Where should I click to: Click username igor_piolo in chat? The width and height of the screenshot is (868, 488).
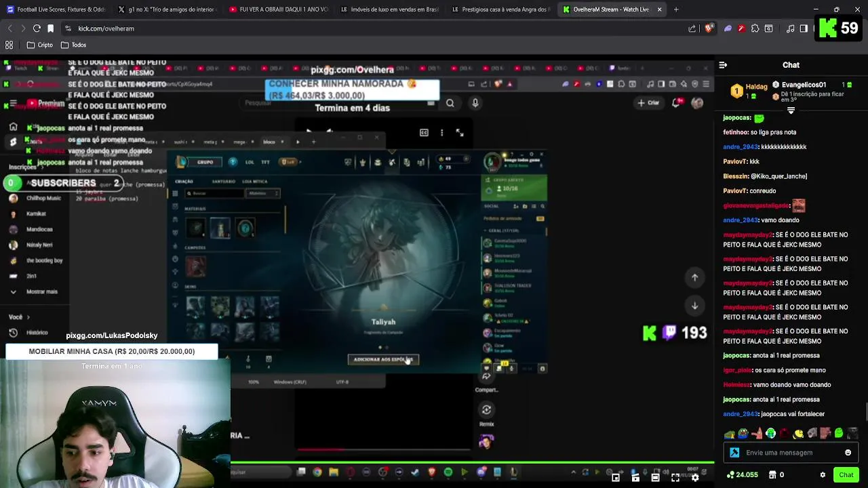click(x=738, y=370)
